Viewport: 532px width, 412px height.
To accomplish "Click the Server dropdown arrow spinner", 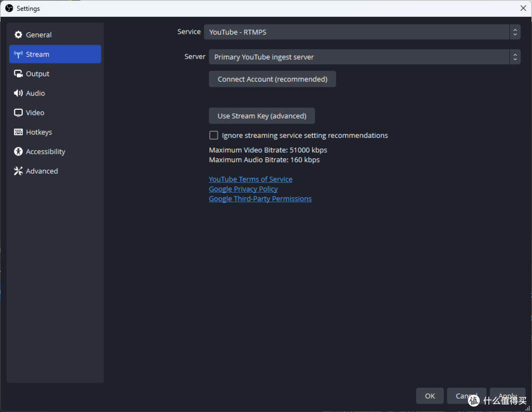I will 515,57.
